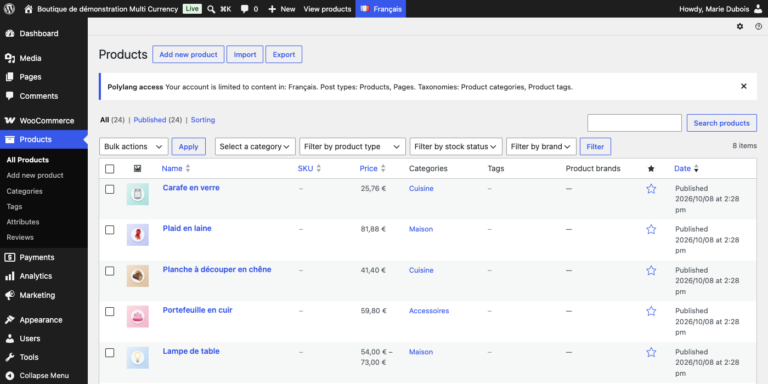This screenshot has width=768, height=384.
Task: Click the Dashboard sidebar icon
Action: [9, 33]
